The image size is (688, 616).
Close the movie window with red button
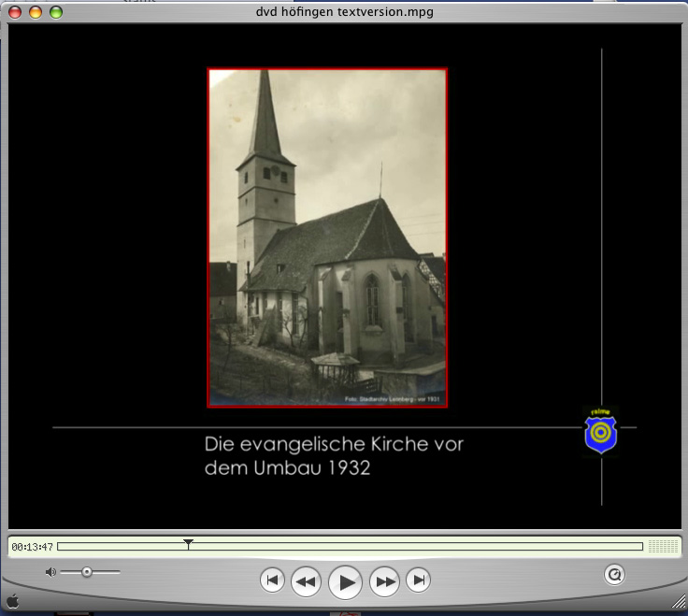tap(14, 12)
